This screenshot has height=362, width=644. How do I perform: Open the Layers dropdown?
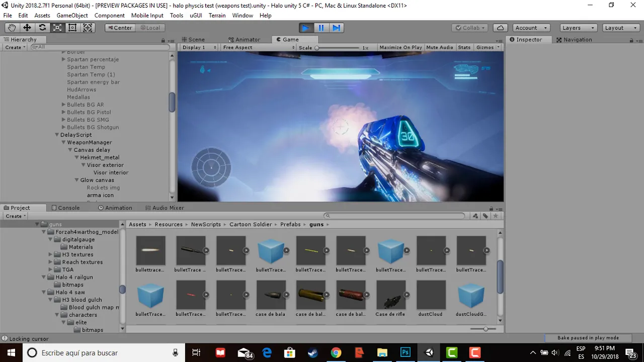[x=578, y=28]
